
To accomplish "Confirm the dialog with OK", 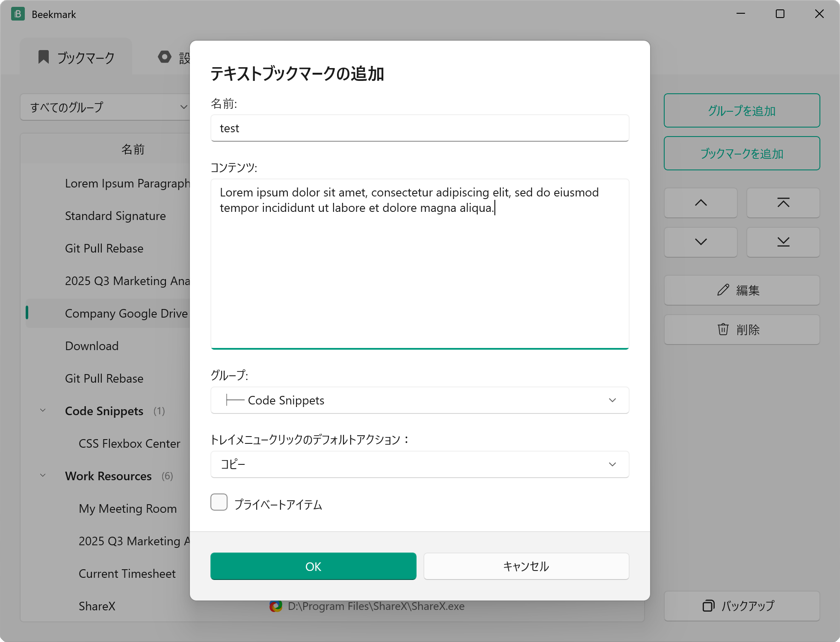I will [x=313, y=566].
